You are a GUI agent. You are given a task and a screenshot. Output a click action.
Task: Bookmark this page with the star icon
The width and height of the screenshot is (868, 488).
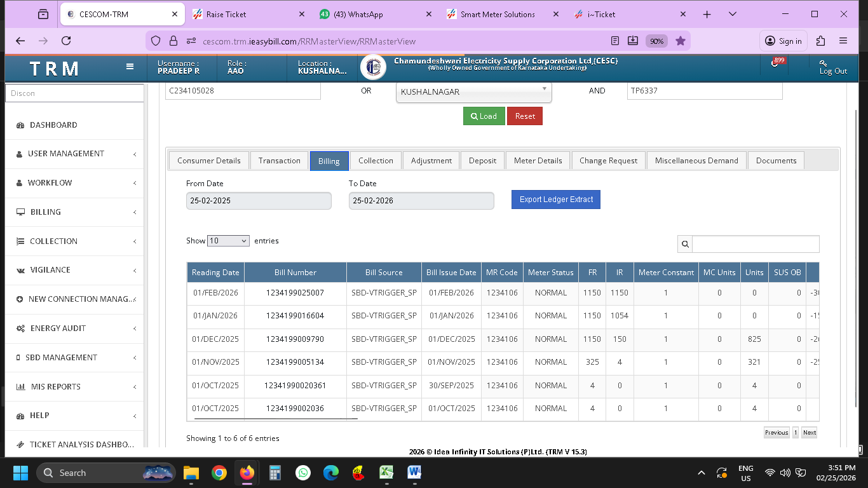coord(681,41)
